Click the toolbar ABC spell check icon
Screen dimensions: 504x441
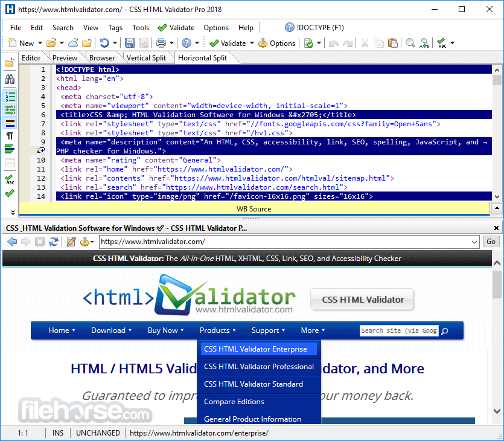pyautogui.click(x=442, y=43)
